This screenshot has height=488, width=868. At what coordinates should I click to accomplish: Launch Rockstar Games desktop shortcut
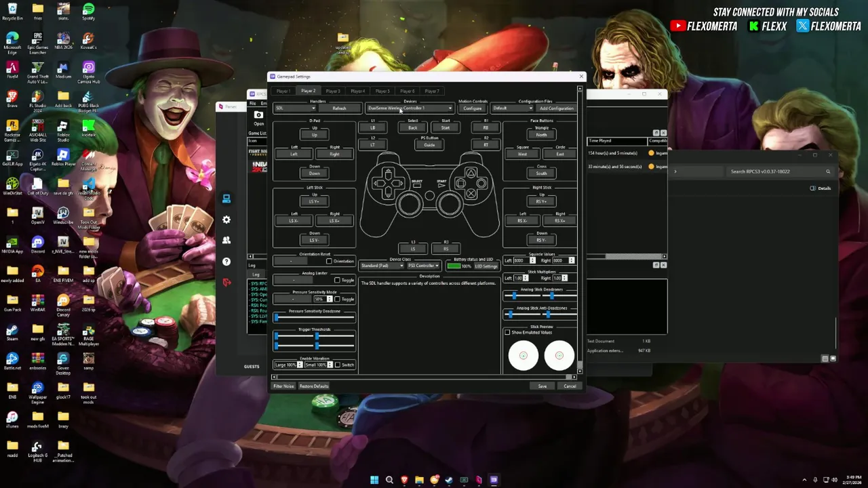pos(12,130)
